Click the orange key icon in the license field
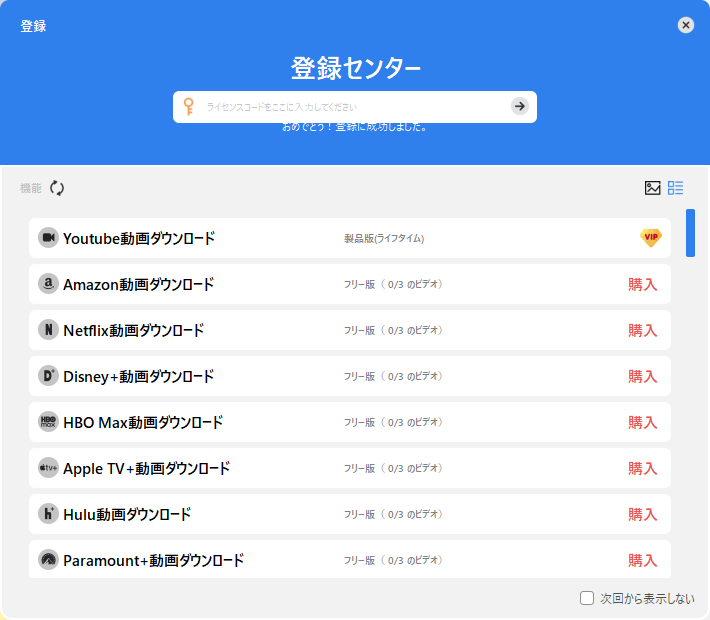Viewport: 710px width, 620px height. tap(189, 107)
